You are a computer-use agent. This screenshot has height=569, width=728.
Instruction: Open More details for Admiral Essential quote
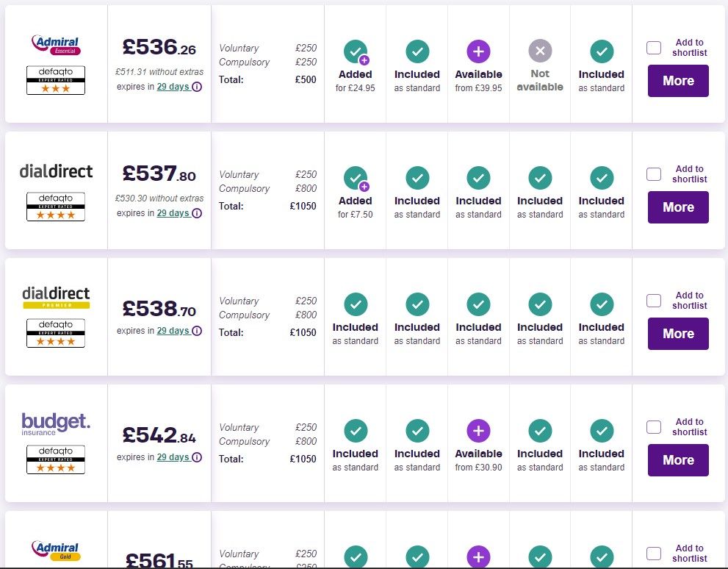tap(678, 81)
